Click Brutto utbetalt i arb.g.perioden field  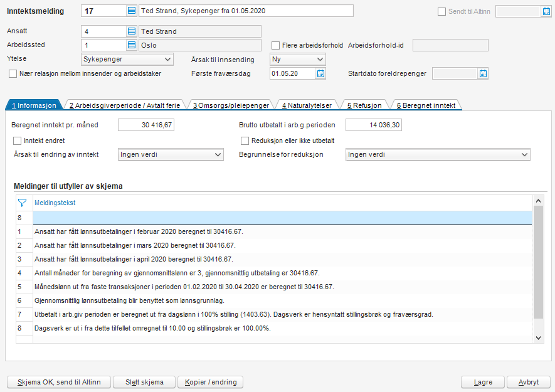[x=373, y=125]
